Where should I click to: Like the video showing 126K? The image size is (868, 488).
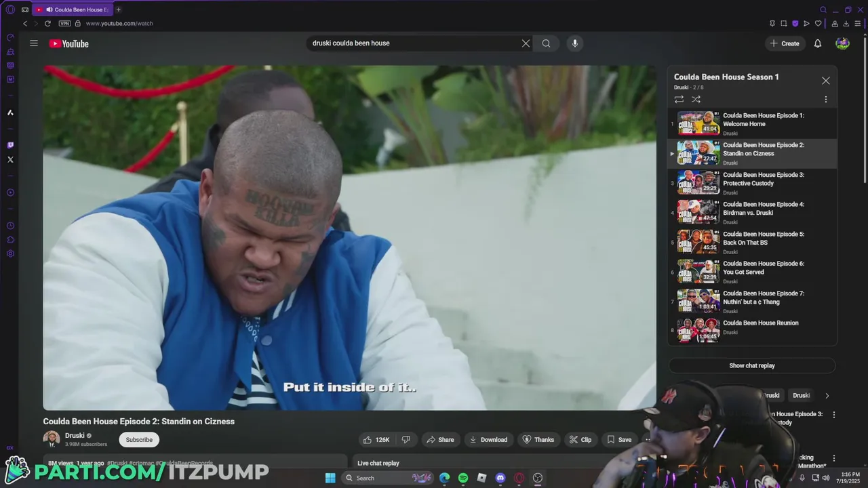(x=376, y=440)
